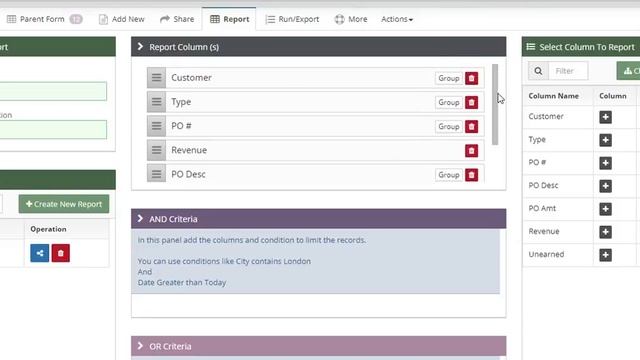Viewport: 640px width, 360px height.
Task: Delete the Revenue report column
Action: 471,151
